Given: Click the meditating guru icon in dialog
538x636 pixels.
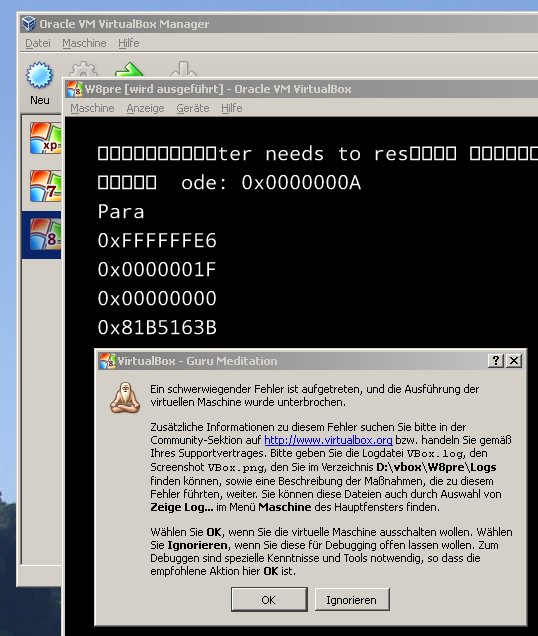Looking at the screenshot, I should pos(125,398).
